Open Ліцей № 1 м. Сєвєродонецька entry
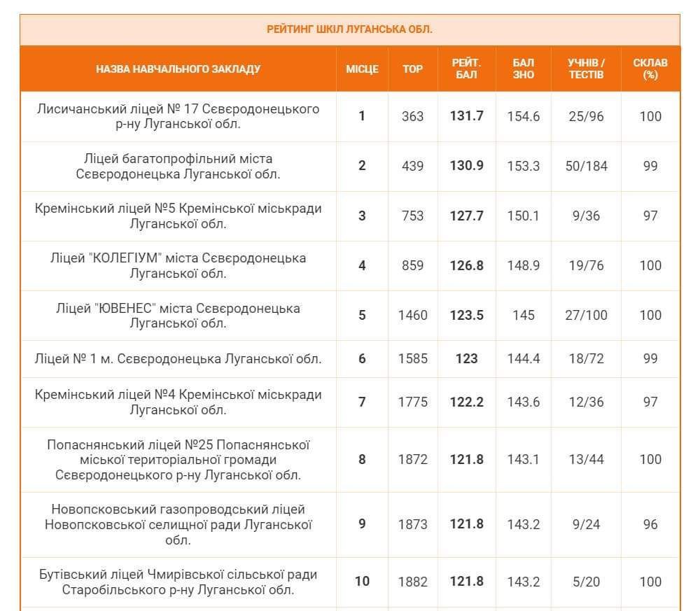Screen dimensions: 700x611 pyautogui.click(x=178, y=358)
